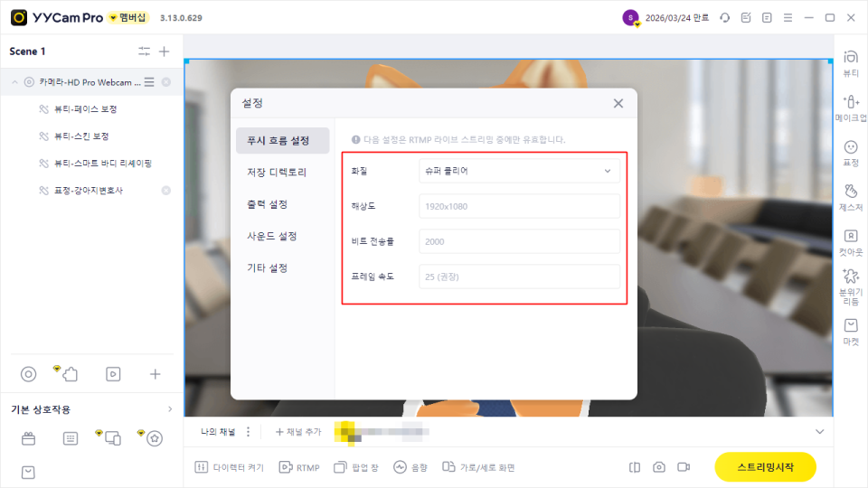Click the camera source icon in bottom-left source bar

(x=28, y=374)
